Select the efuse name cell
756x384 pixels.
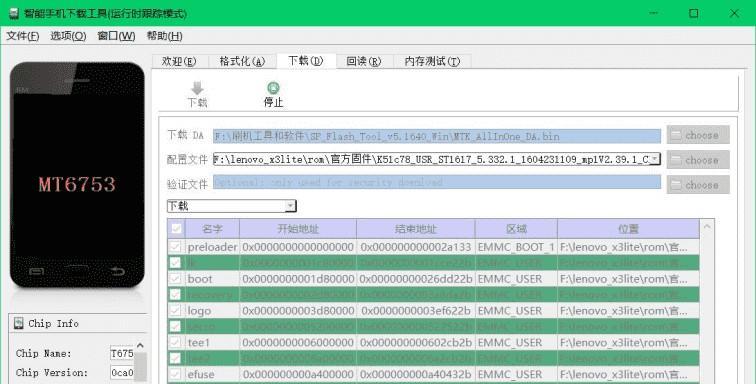pos(212,374)
